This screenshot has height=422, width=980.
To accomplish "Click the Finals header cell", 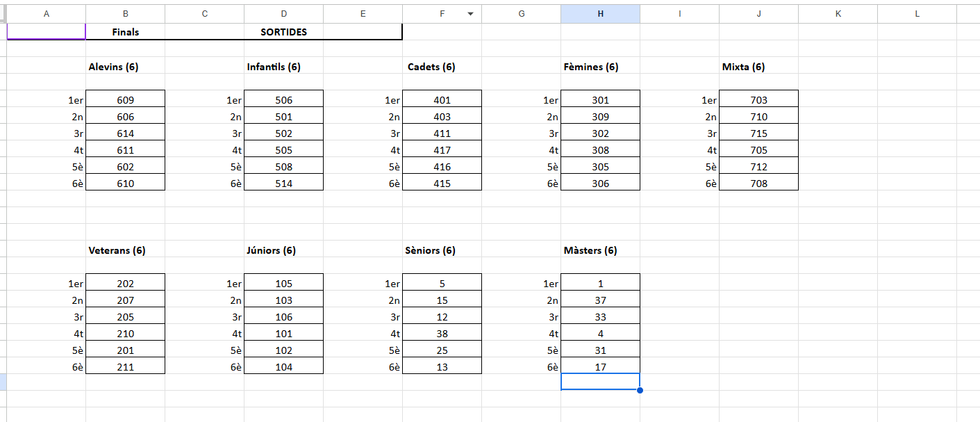I will tap(126, 32).
